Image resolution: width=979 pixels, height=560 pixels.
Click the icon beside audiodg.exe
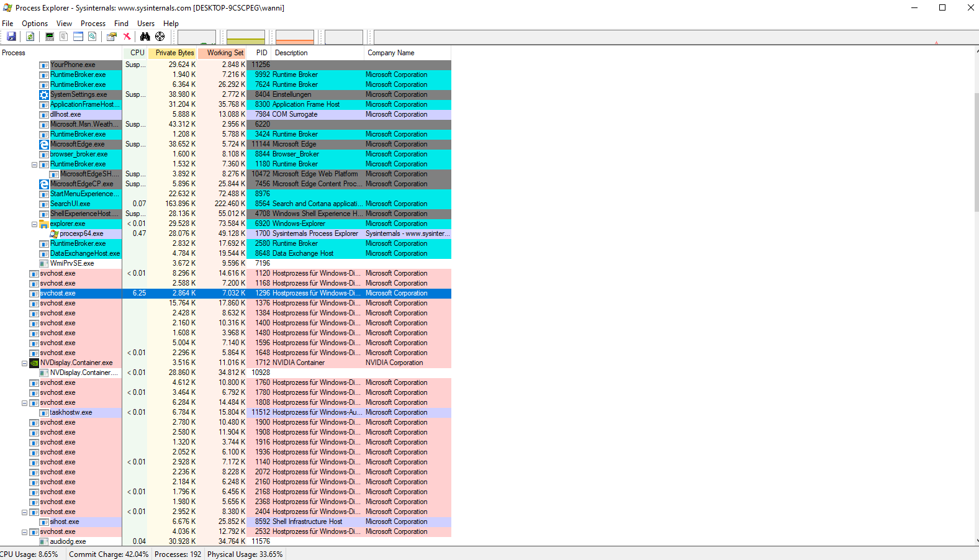pyautogui.click(x=44, y=541)
